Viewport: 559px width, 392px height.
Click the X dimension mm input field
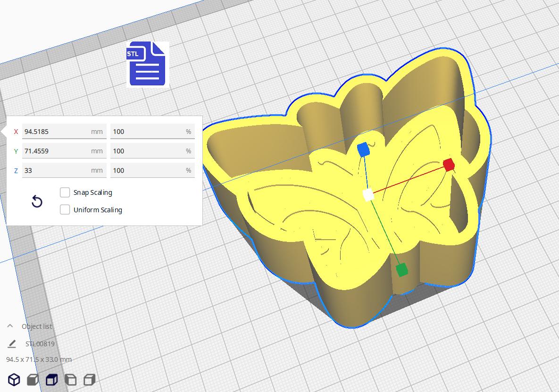(x=64, y=131)
